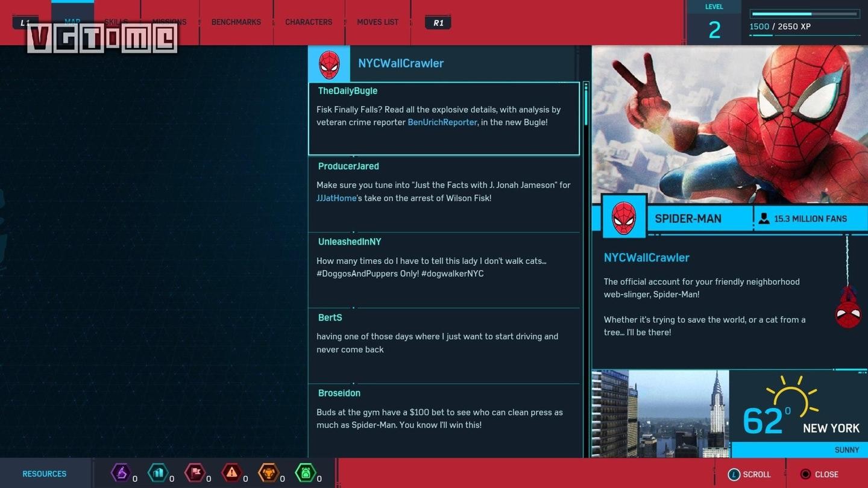Open the BENCHMARKS tab
The image size is (868, 488).
236,22
